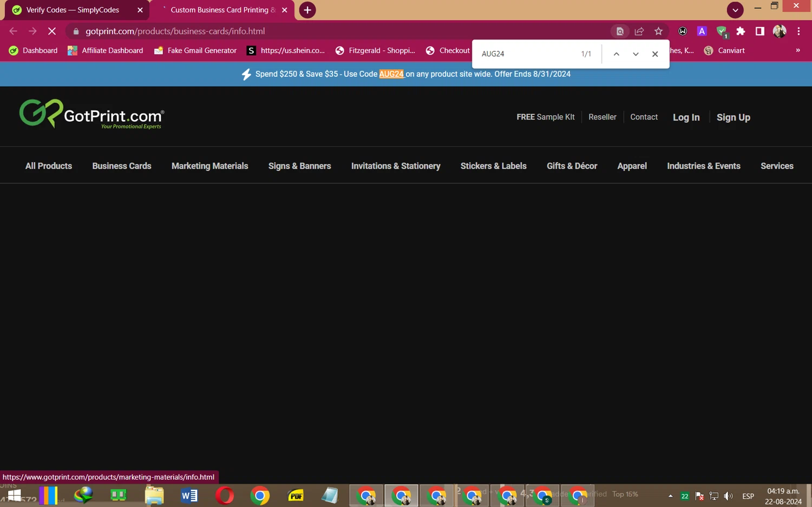The width and height of the screenshot is (812, 507).
Task: Click the share page icon in address bar
Action: tap(639, 31)
